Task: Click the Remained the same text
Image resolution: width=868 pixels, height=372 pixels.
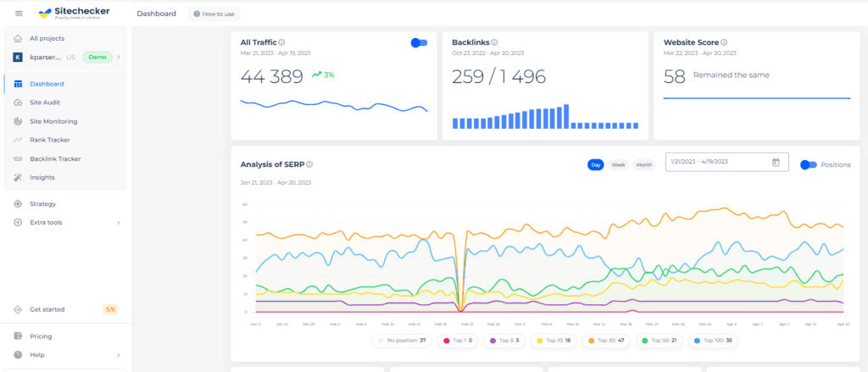Action: click(x=732, y=75)
